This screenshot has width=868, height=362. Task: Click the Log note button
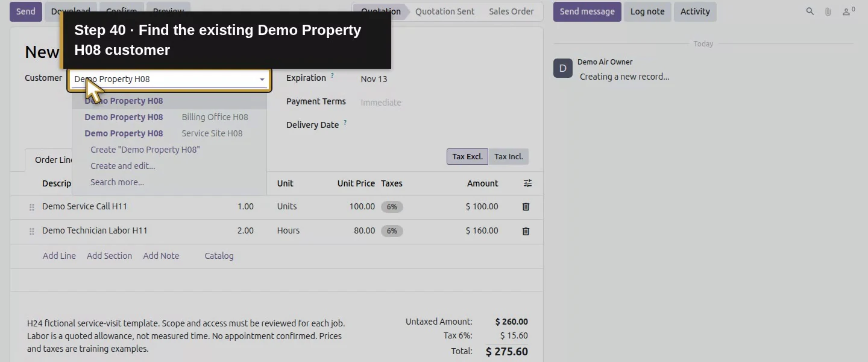pyautogui.click(x=647, y=11)
